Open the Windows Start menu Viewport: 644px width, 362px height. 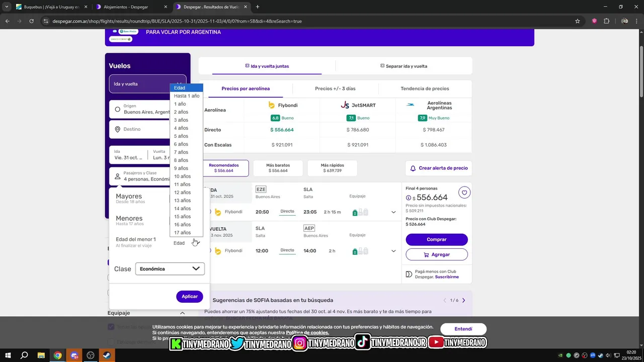click(8, 355)
